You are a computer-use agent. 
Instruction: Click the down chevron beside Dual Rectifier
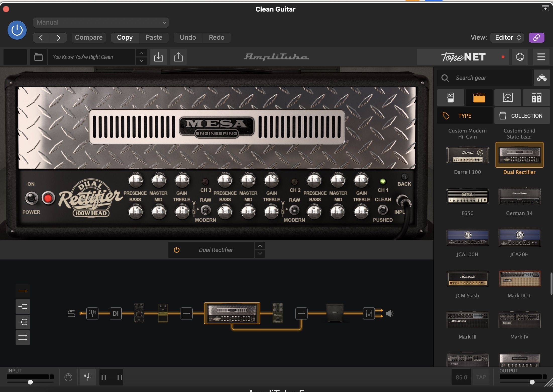260,254
